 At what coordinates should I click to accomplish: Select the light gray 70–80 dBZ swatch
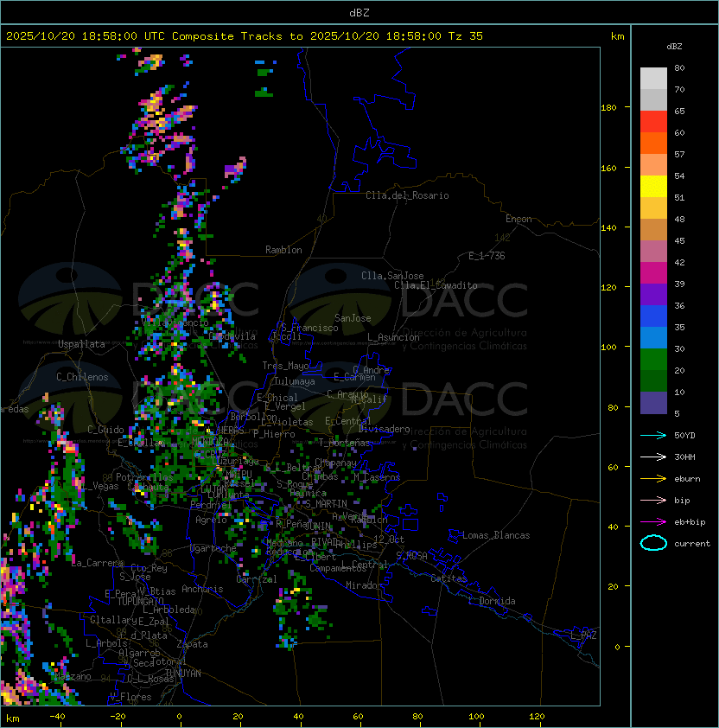pos(653,79)
